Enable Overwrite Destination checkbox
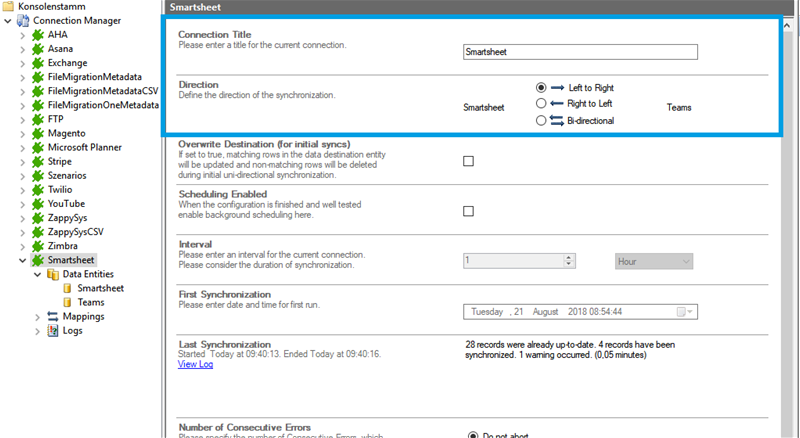Screen dimensions: 800x438 468,161
